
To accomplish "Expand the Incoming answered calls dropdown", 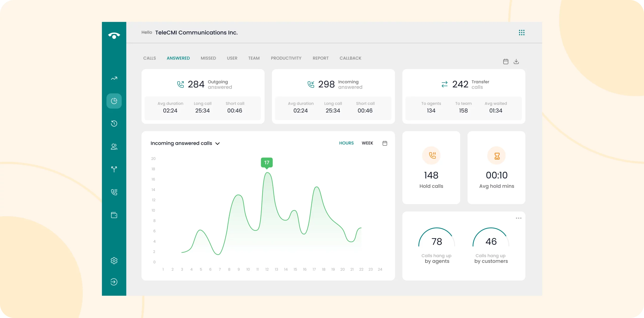I will point(185,143).
